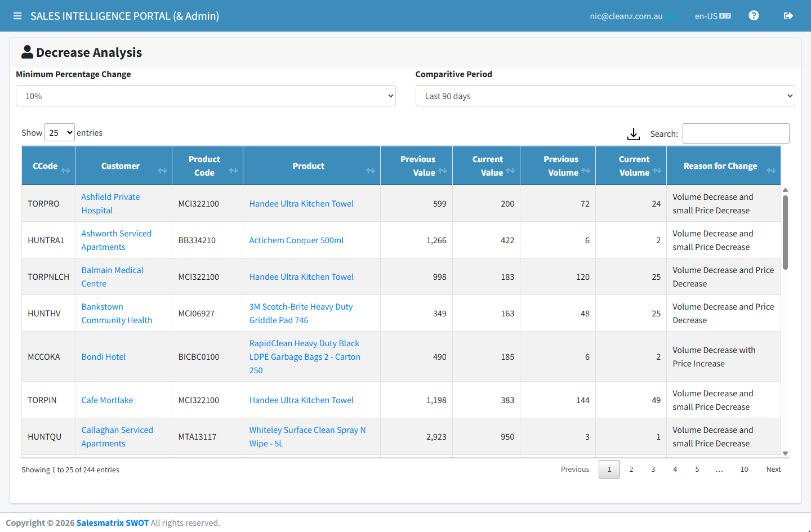Open Actichem Conquer 500ml product link
The image size is (811, 532).
click(296, 240)
